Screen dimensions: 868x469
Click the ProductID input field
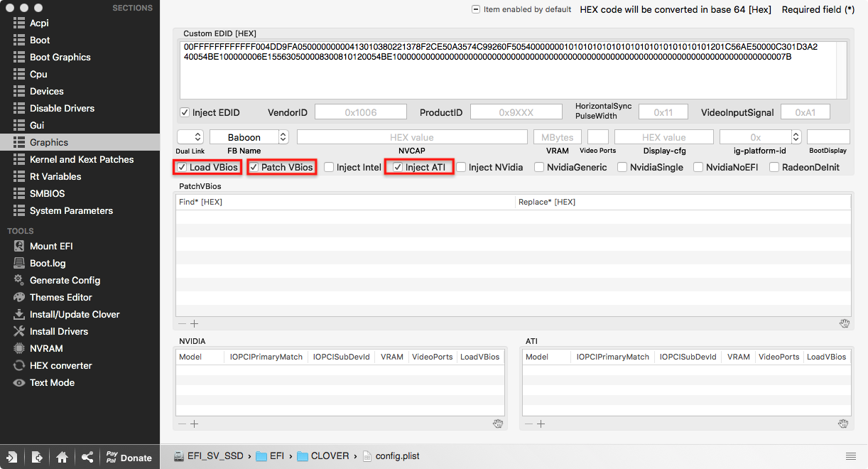click(x=516, y=112)
